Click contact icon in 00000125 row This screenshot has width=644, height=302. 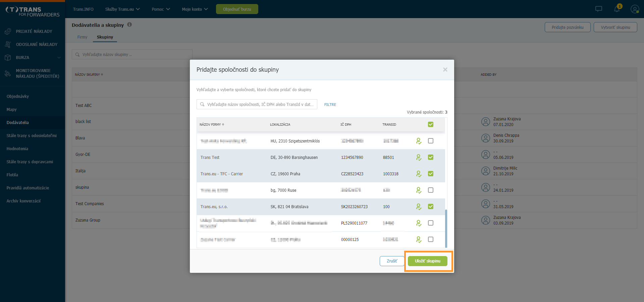419,239
